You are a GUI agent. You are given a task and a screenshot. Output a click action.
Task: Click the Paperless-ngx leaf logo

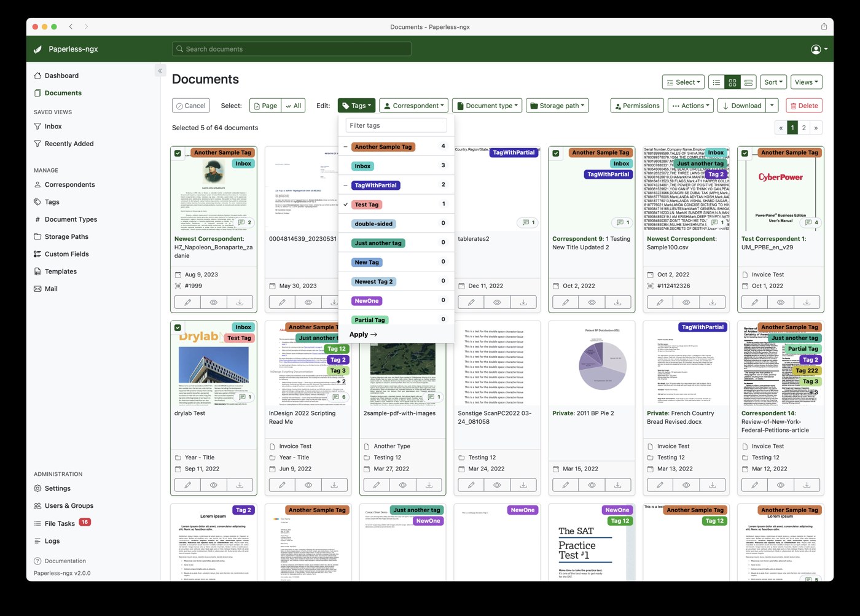37,49
